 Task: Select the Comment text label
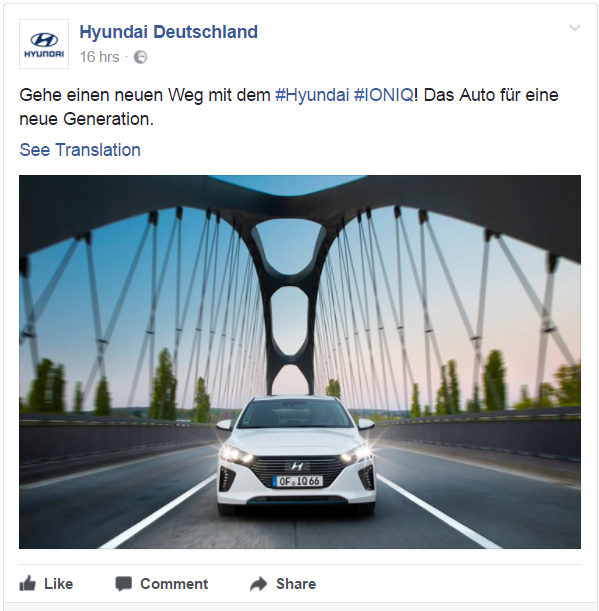click(x=174, y=584)
